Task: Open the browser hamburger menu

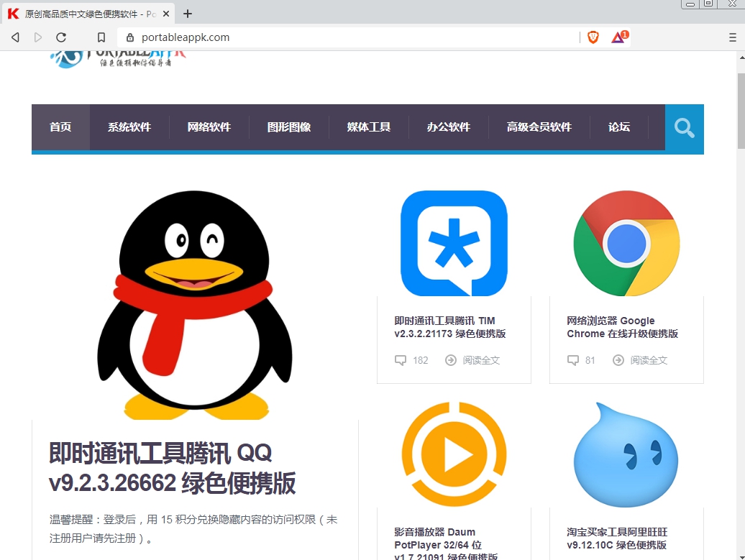Action: coord(733,37)
